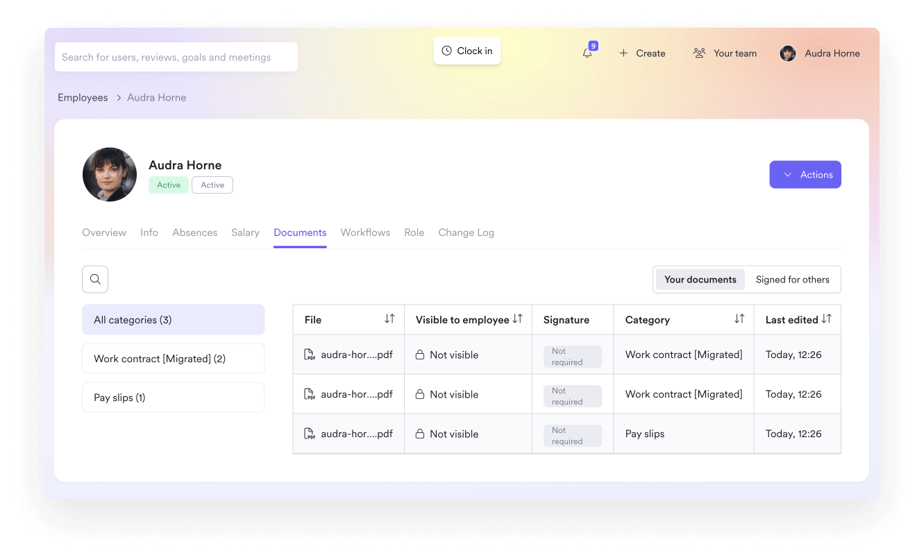Select the Pay slips category filter
Viewport: 924px width, 560px height.
coord(173,397)
